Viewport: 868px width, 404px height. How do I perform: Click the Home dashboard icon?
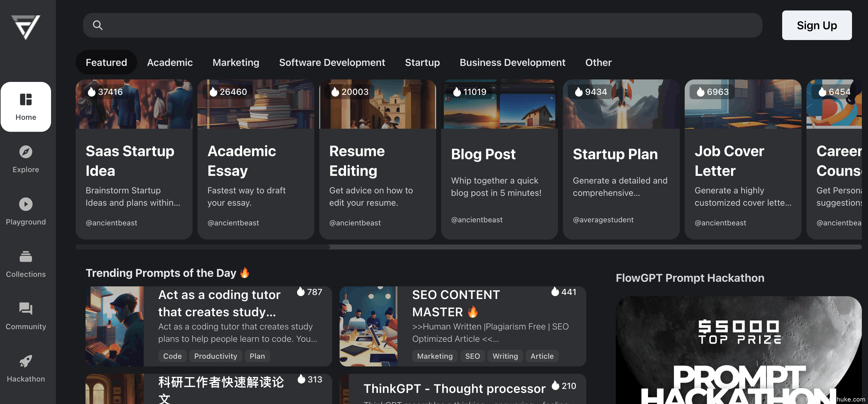click(x=26, y=99)
